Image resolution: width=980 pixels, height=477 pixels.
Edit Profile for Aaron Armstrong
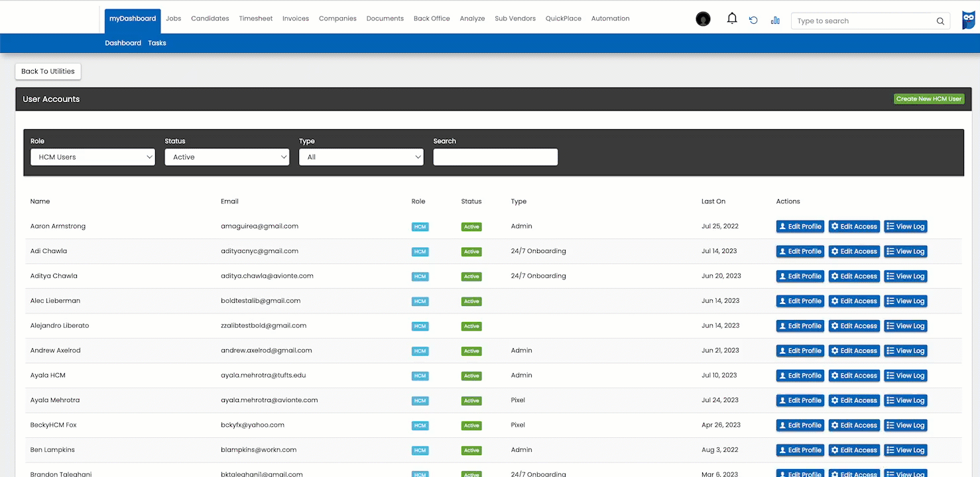coord(800,227)
